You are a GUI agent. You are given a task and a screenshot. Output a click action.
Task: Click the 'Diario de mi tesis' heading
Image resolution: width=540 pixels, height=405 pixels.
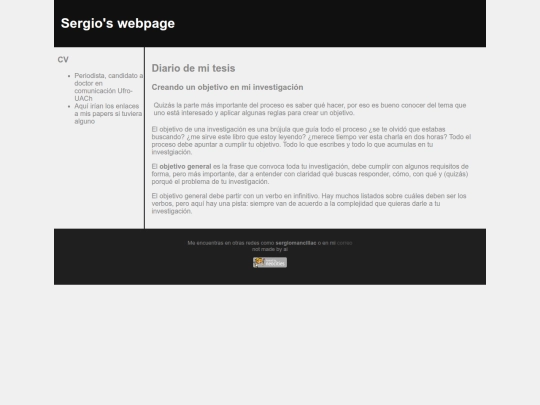[x=193, y=68]
